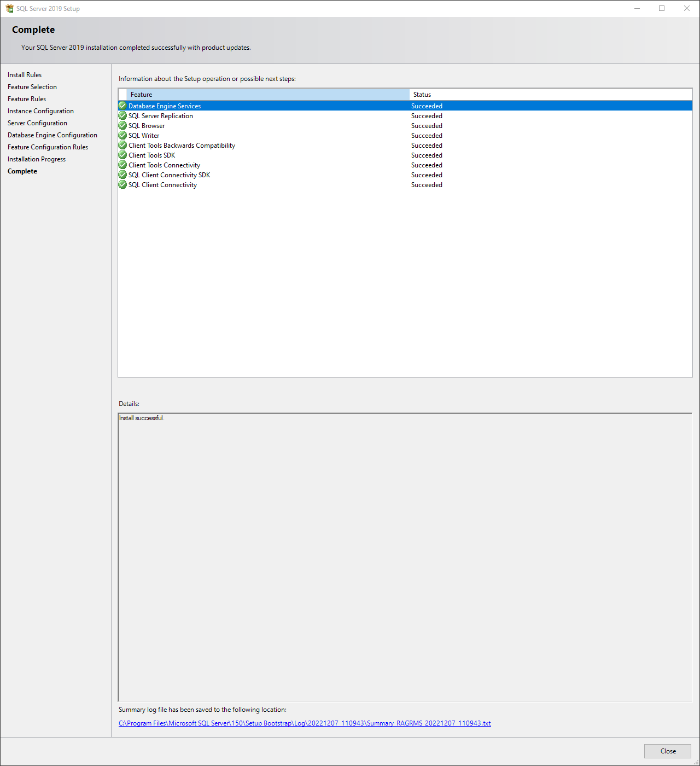Click Succeeded status of SQL Browser
Image resolution: width=700 pixels, height=766 pixels.
(x=427, y=126)
